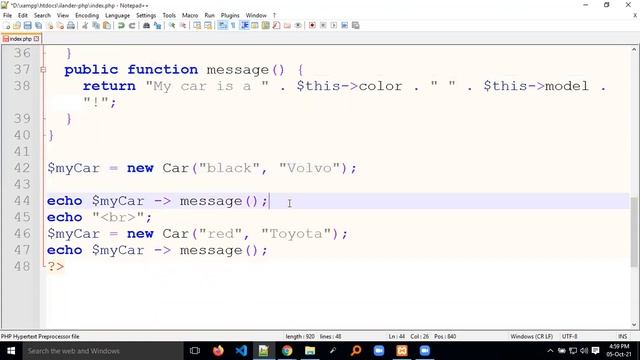
Task: Click the Open file toolbar icon
Action: coord(17,25)
